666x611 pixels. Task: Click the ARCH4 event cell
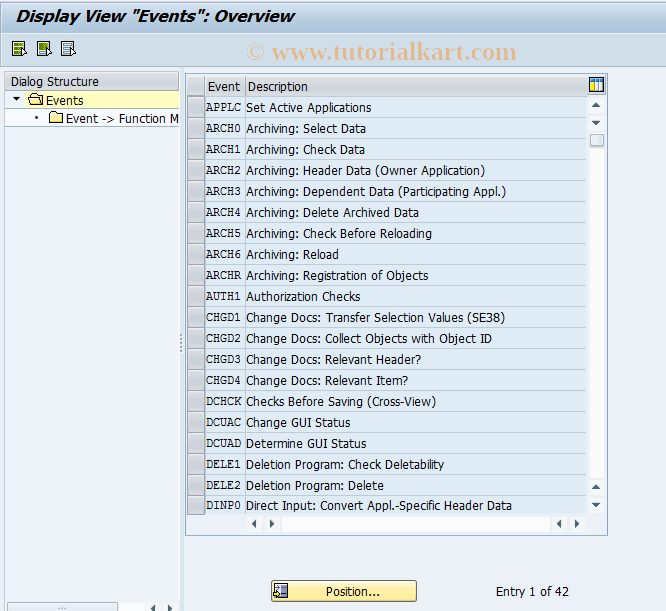click(x=223, y=212)
